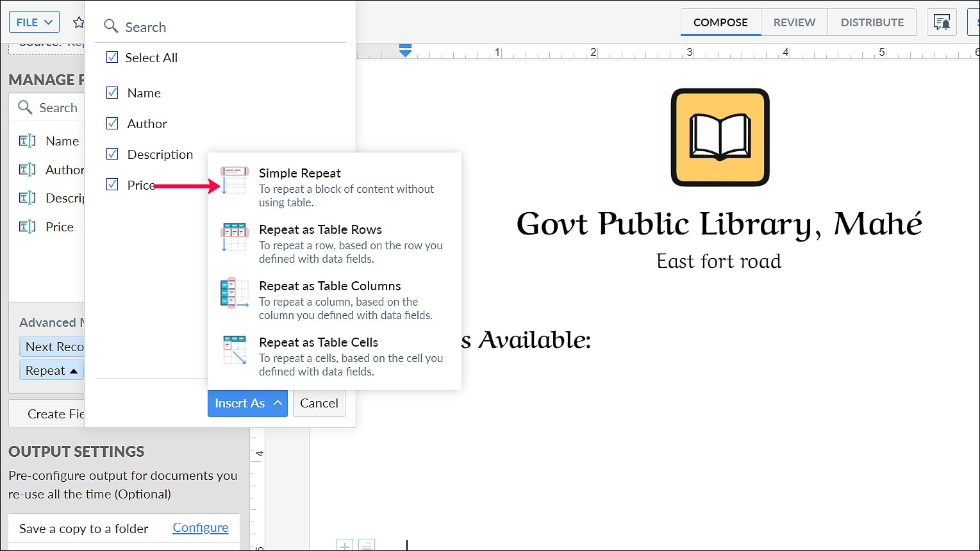
Task: Click the Name field icon in sidebar
Action: pos(27,141)
